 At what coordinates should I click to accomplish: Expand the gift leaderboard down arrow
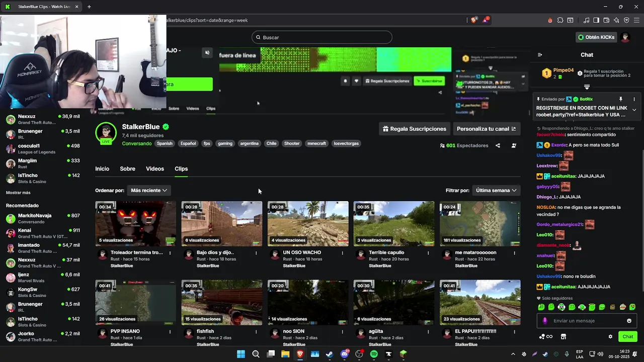coord(587,87)
